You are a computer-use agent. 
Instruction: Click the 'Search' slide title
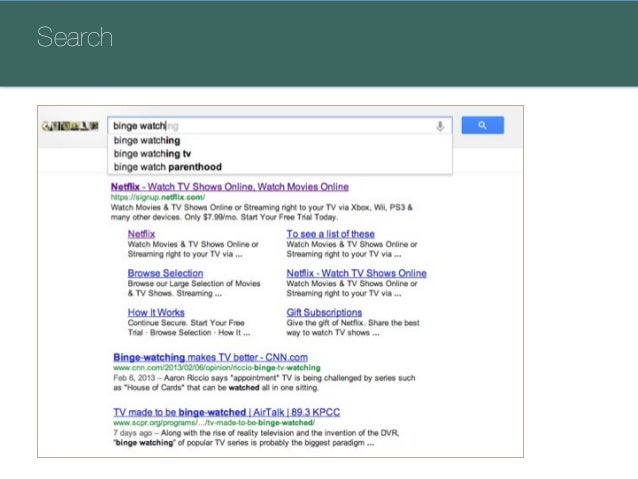click(x=74, y=37)
